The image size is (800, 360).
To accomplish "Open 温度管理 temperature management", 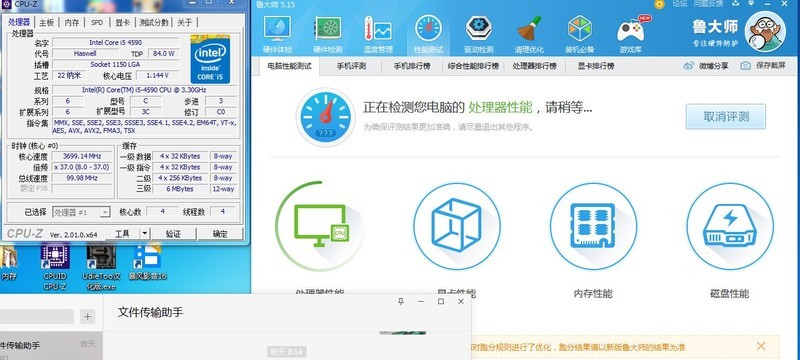I will point(378,34).
